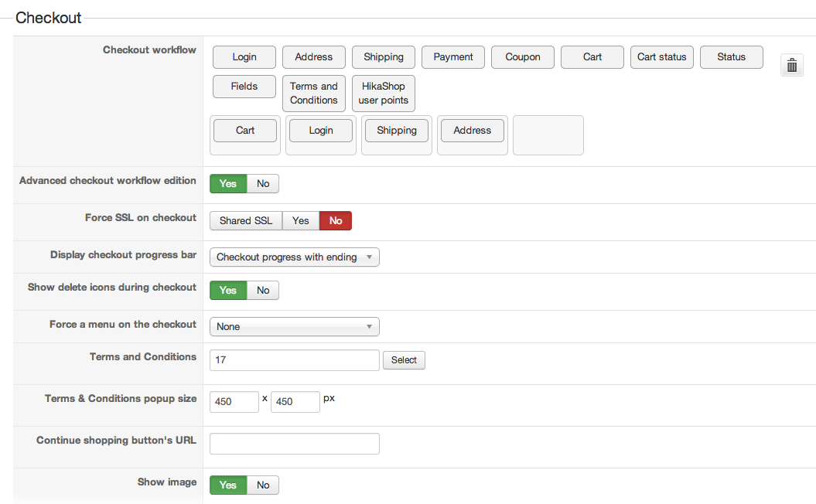Click the popup height field
The width and height of the screenshot is (816, 504).
[x=295, y=402]
